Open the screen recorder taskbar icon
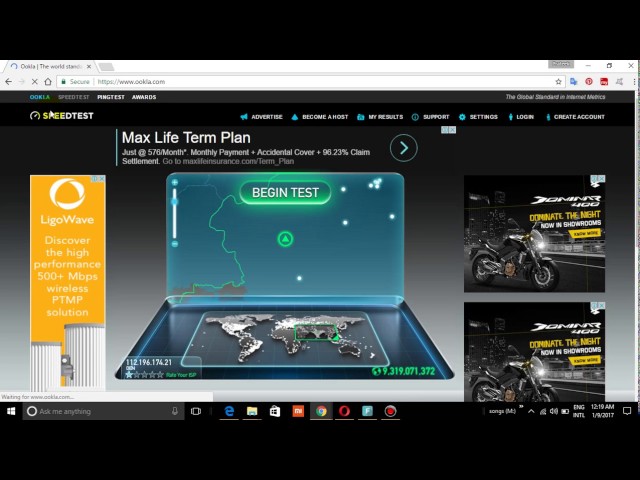This screenshot has height=480, width=640. click(x=390, y=411)
